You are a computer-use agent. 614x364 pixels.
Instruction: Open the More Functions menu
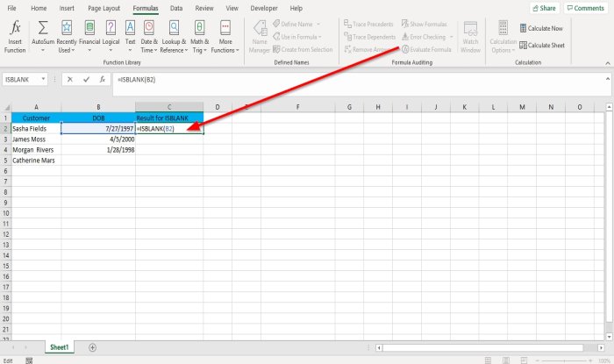click(x=225, y=37)
